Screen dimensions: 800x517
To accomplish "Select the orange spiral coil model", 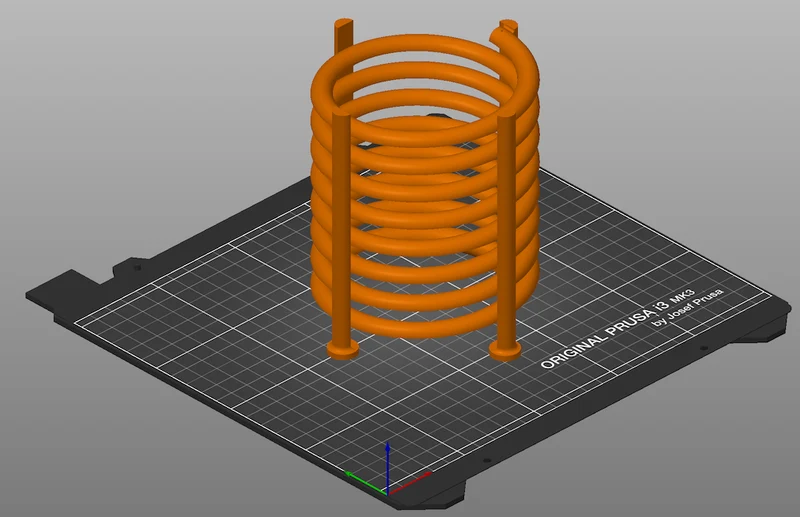I will [x=424, y=186].
